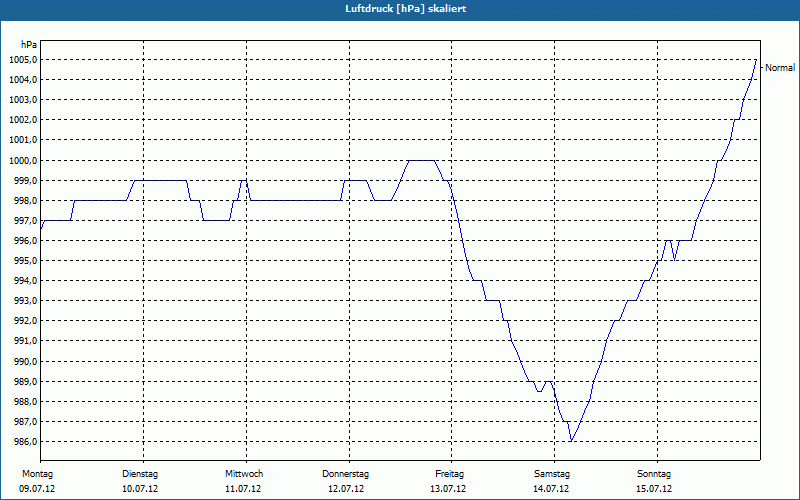Image resolution: width=800 pixels, height=500 pixels.
Task: Select the 991,0 axis value
Action: (x=26, y=341)
